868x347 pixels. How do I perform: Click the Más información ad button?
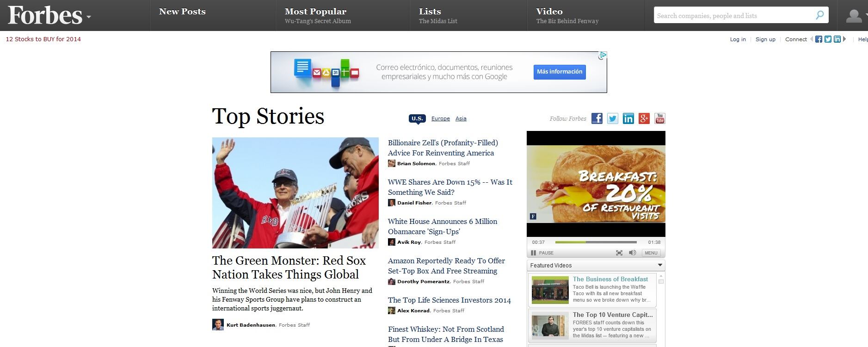click(560, 72)
